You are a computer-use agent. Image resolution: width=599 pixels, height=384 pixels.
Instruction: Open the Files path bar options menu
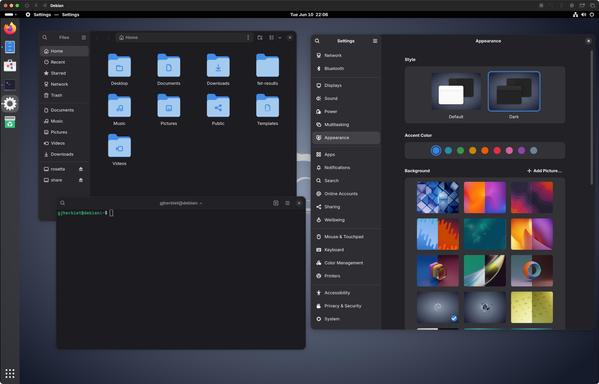248,37
